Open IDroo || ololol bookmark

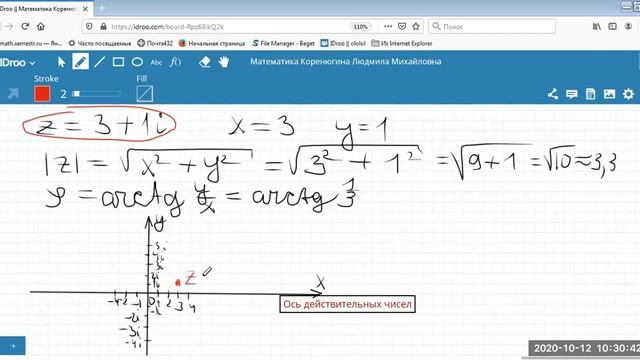[343, 43]
